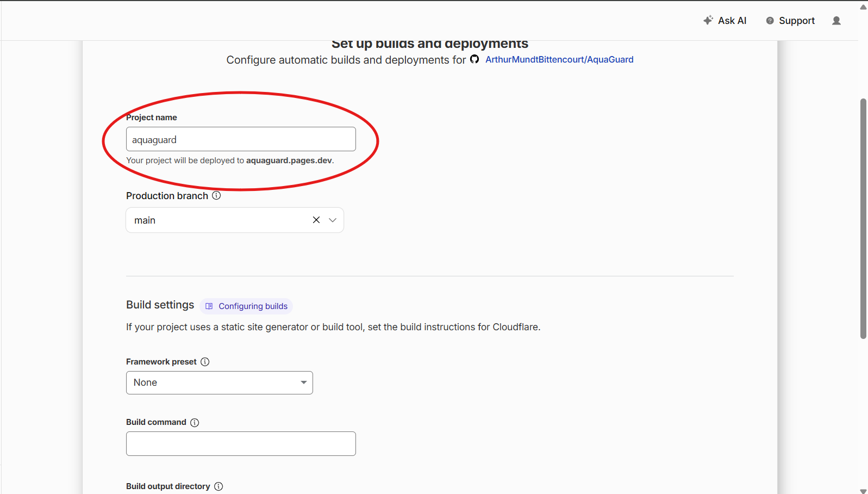Expand the Production branch dropdown chevron
This screenshot has width=868, height=494.
[x=333, y=220]
